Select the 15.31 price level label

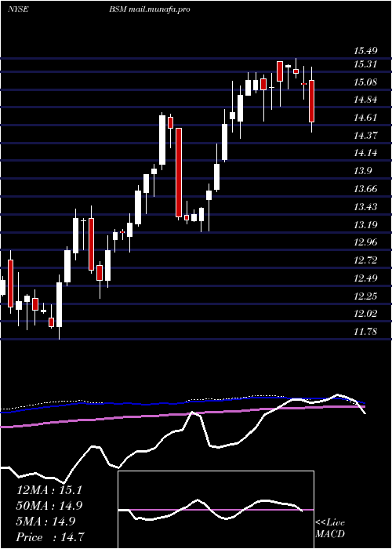[x=365, y=64]
